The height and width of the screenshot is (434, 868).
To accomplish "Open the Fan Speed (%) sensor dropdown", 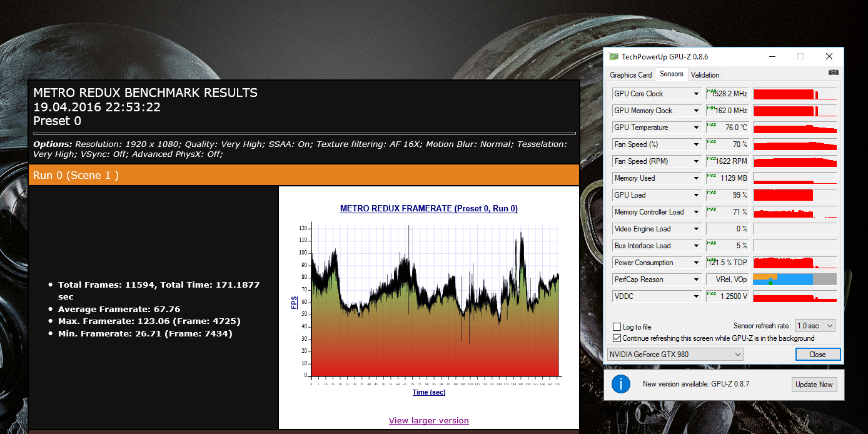I will pyautogui.click(x=697, y=144).
